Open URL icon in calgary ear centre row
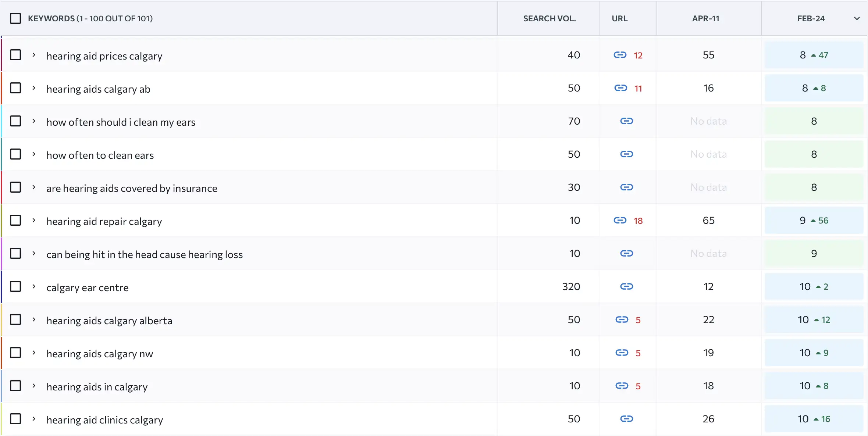 (626, 287)
